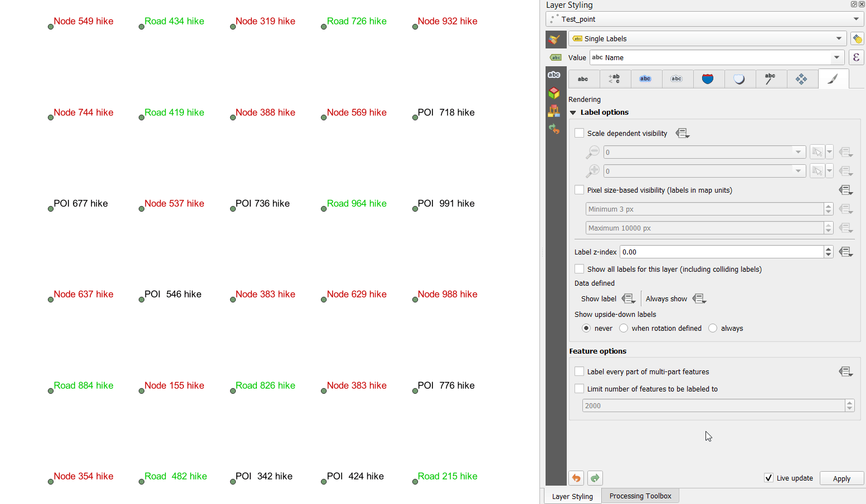Open the Single Labels mode dropdown
This screenshot has height=504, width=866.
(x=839, y=38)
